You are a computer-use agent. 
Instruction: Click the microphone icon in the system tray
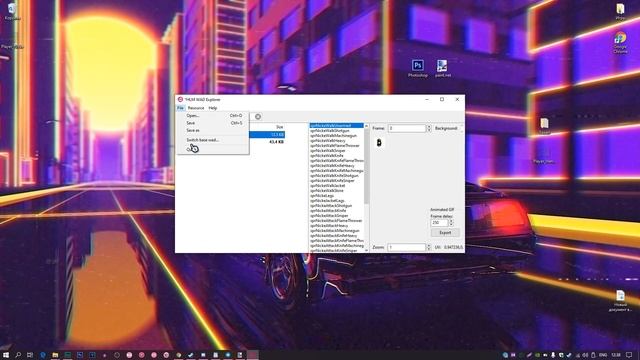coord(553,355)
